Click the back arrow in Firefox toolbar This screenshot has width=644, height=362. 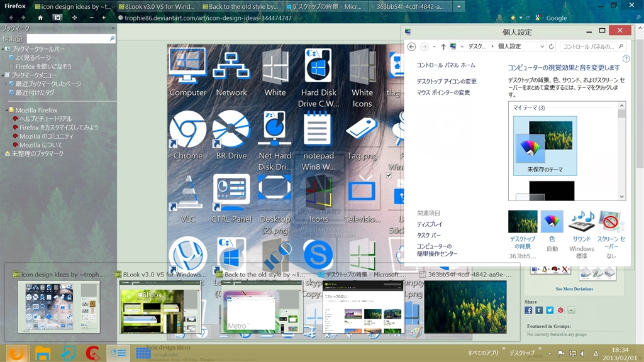tap(11, 18)
